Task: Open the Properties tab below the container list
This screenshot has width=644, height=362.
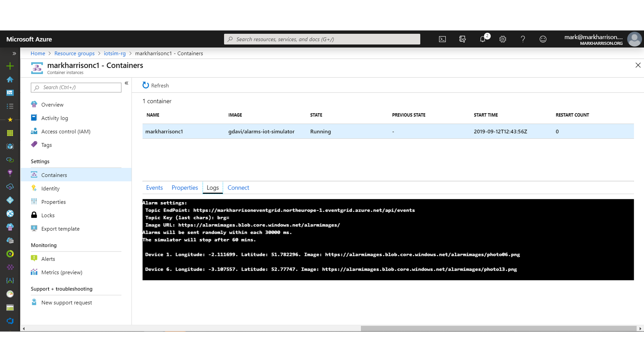Action: (184, 188)
